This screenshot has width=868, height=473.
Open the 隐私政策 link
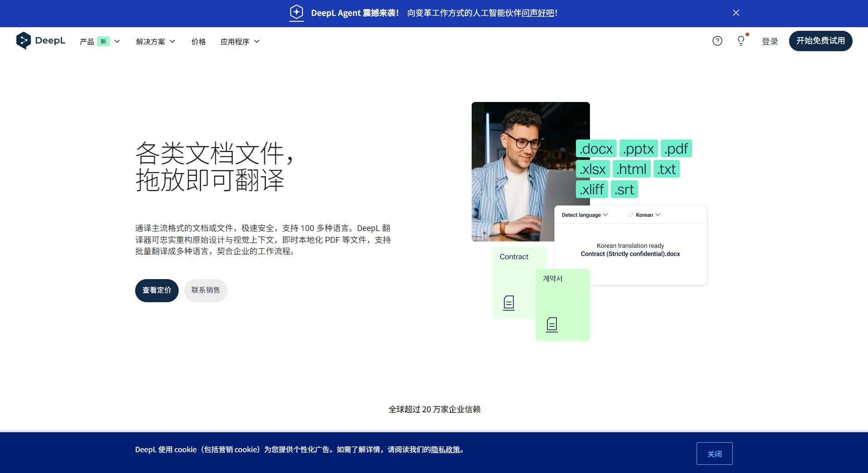pos(446,449)
